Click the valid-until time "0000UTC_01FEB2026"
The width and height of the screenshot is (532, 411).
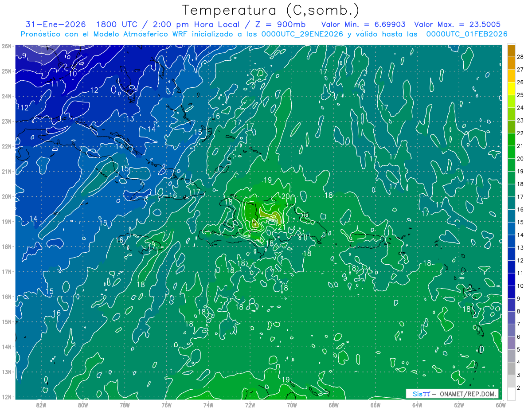467,34
